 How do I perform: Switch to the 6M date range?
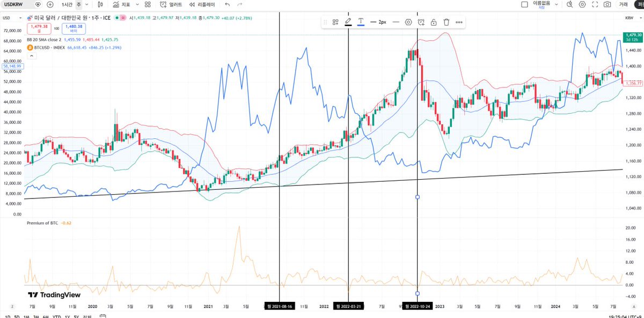click(x=45, y=316)
